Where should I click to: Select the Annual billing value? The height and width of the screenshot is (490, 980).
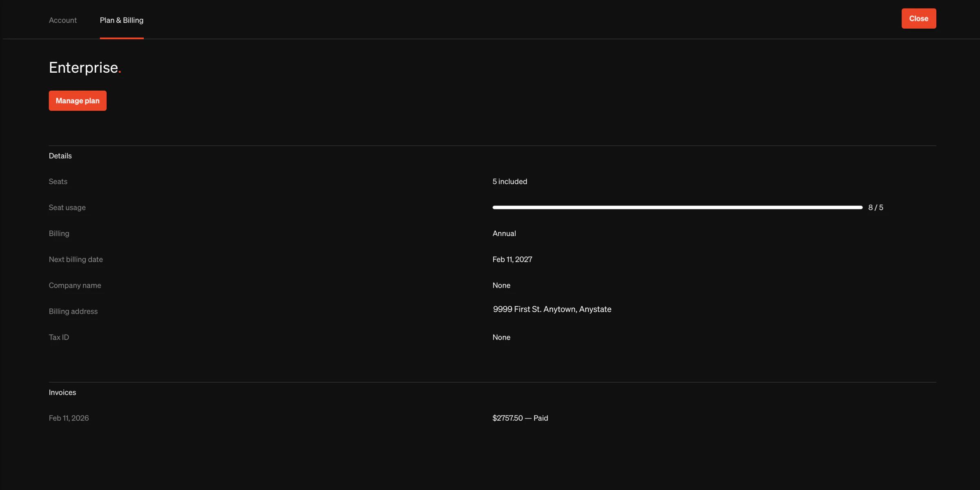click(504, 233)
